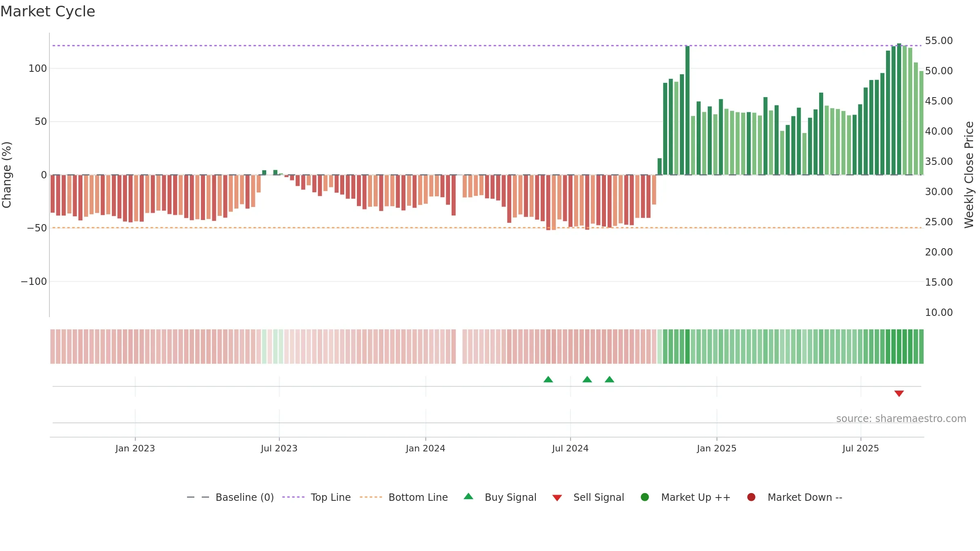Viewport: 980px width, 551px height.
Task: Toggle the Baseline (0) legend entry
Action: click(x=230, y=497)
